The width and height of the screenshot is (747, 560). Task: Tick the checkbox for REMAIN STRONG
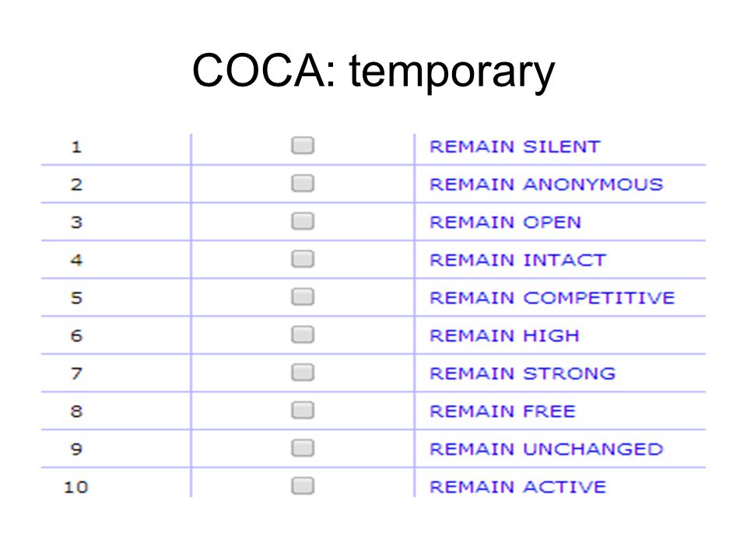point(303,373)
